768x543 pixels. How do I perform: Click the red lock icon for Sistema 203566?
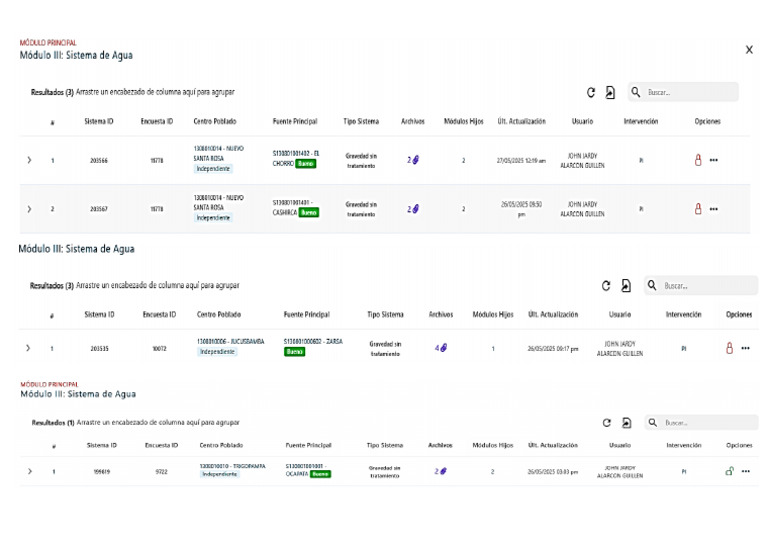(x=698, y=160)
